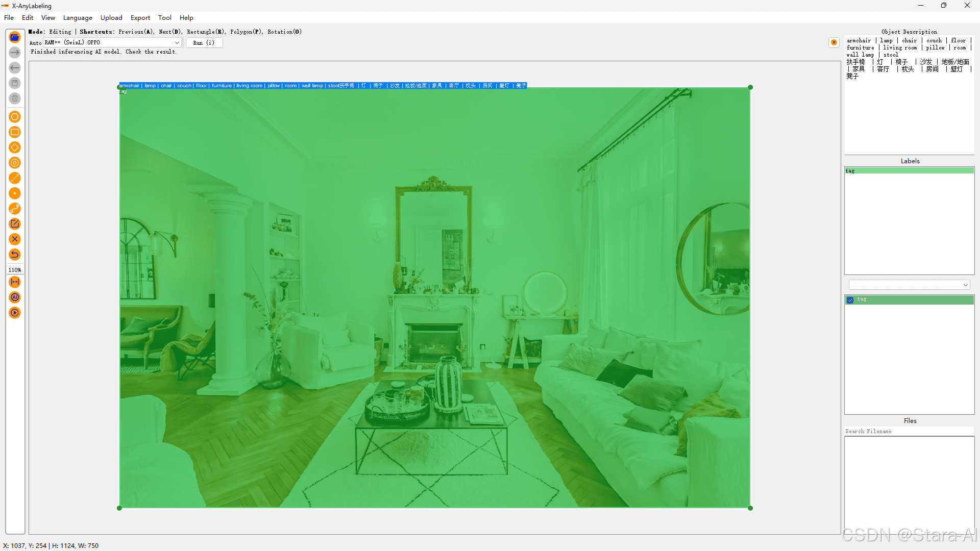
Task: Select the Create Rectangle tool
Action: 15,132
